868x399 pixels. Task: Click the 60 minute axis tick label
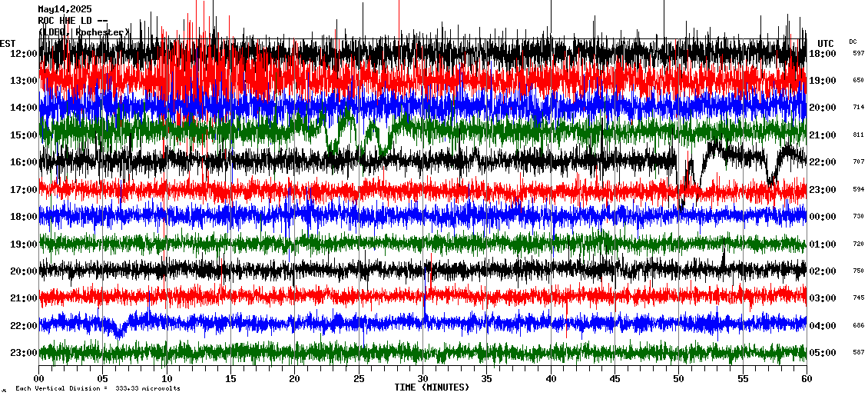(x=807, y=378)
